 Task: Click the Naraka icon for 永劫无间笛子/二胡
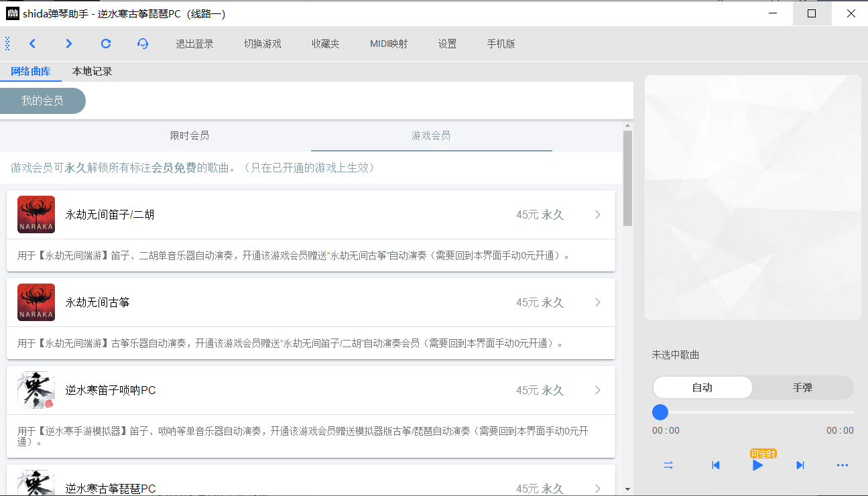[x=36, y=214]
